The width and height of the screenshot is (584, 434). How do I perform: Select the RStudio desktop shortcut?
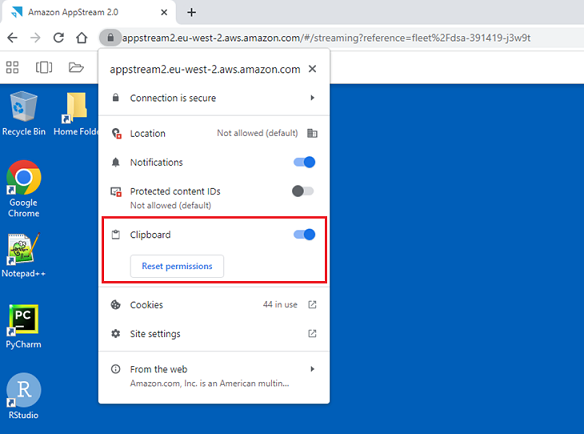coord(23,396)
